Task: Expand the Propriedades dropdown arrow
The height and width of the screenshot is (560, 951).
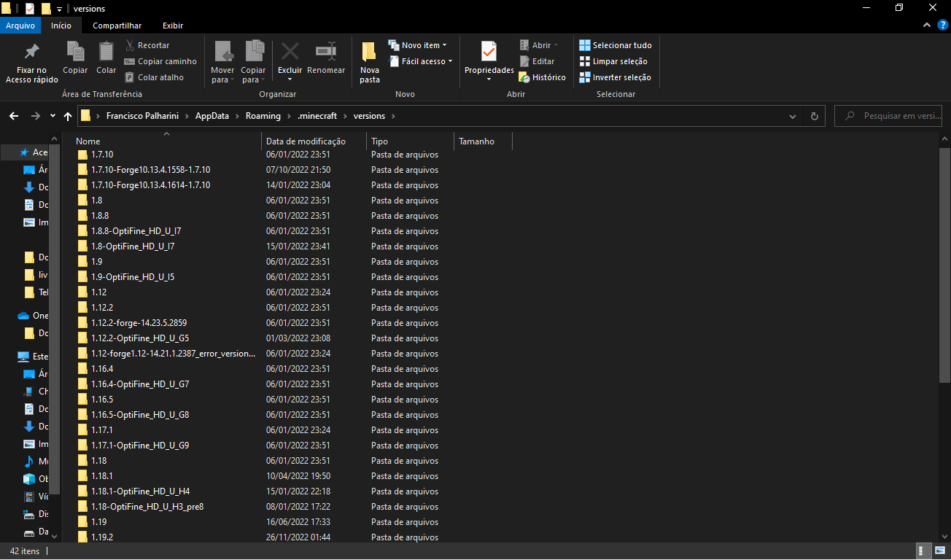Action: click(489, 79)
